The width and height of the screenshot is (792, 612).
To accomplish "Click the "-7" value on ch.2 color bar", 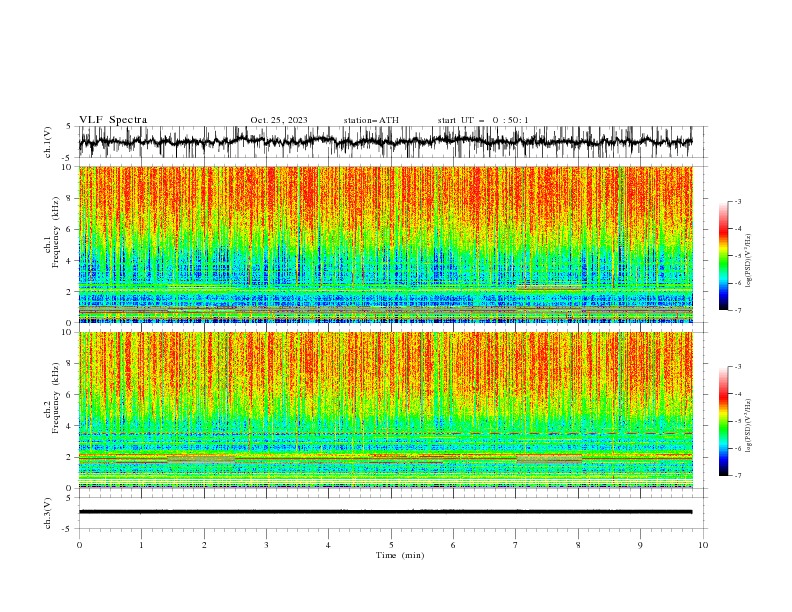I will pyautogui.click(x=737, y=476).
